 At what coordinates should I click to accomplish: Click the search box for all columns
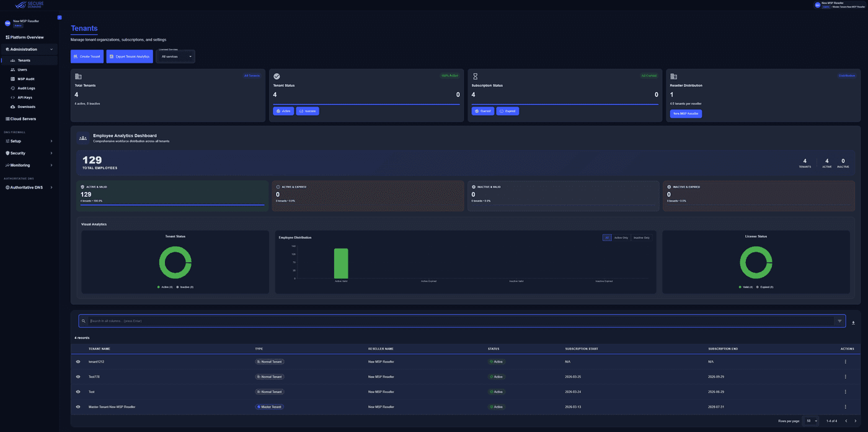pyautogui.click(x=461, y=321)
